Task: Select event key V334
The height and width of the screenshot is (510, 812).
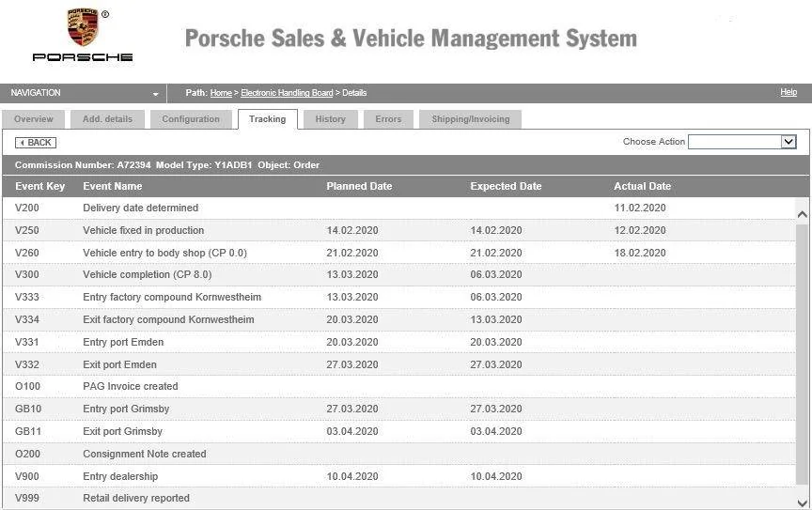Action: pos(27,319)
